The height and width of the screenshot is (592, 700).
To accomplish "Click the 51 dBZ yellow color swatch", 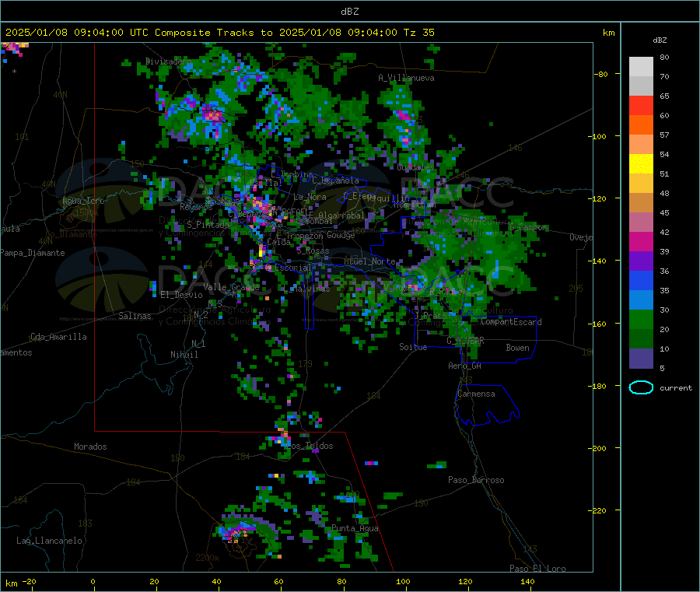I will pos(641,164).
